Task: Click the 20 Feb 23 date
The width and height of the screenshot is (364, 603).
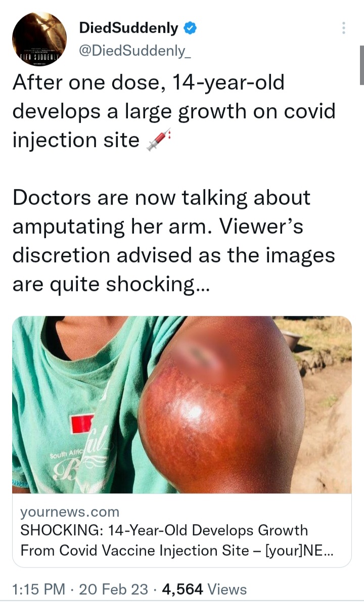Action: 114,589
